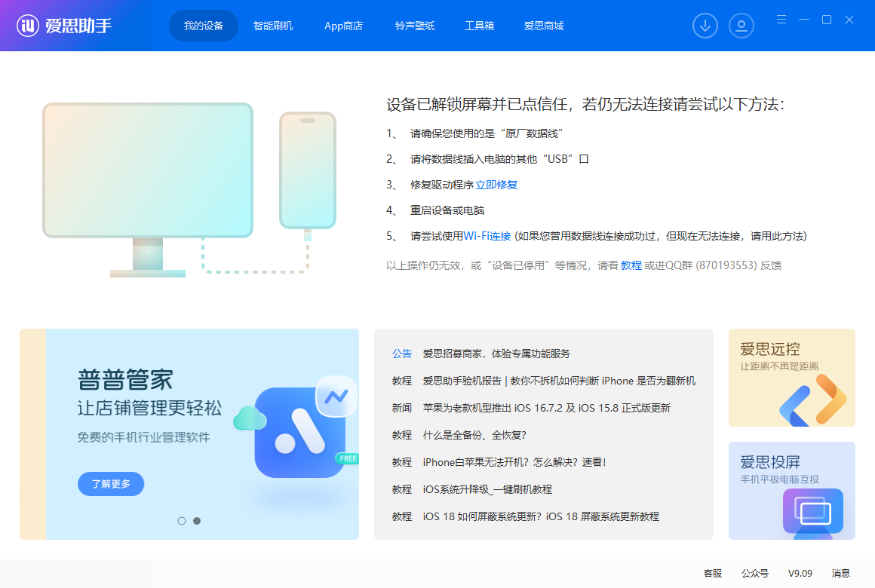Contact 客服 customer service
The image size is (875, 588).
click(712, 573)
